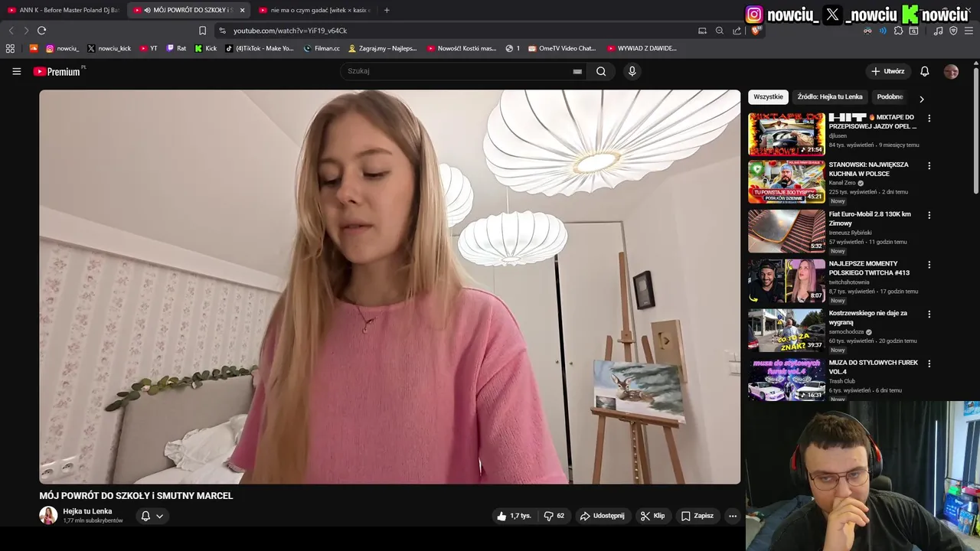
Task: Click the youtube.com address bar URL
Action: 290,31
